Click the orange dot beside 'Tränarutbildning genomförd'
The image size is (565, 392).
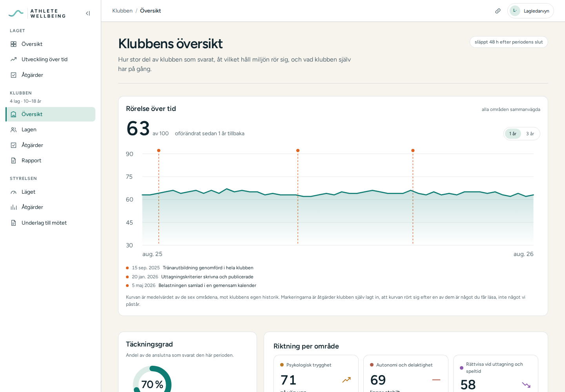(x=128, y=268)
